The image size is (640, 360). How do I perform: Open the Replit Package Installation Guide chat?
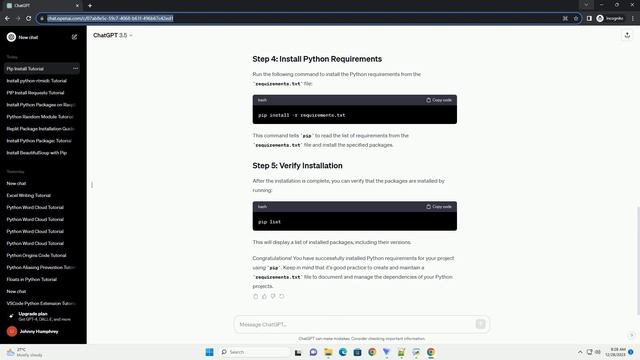point(42,129)
